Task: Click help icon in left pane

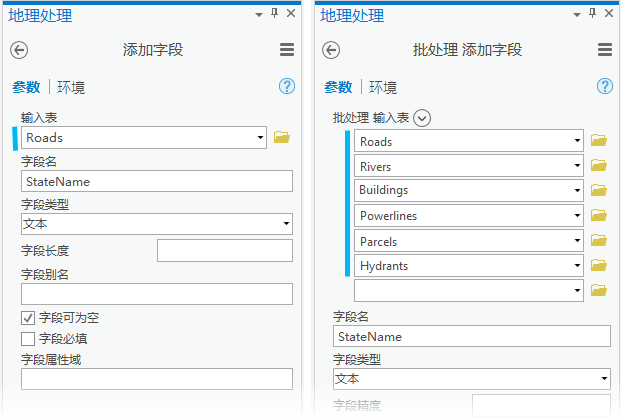Action: (x=287, y=87)
